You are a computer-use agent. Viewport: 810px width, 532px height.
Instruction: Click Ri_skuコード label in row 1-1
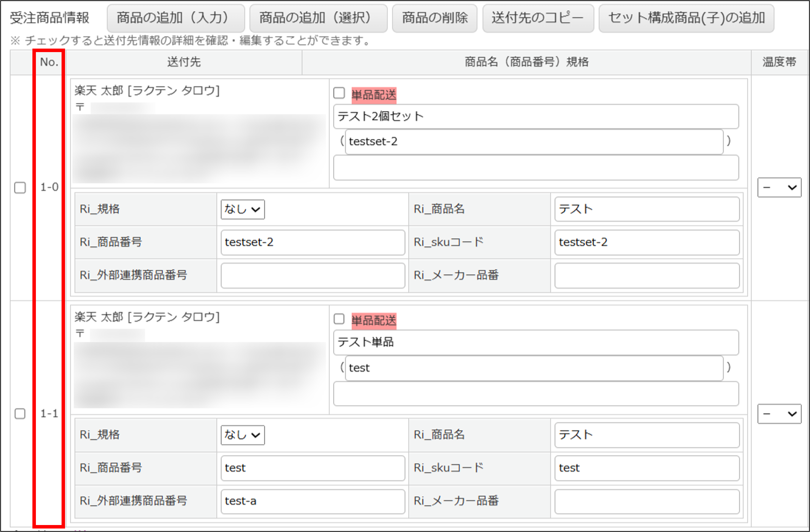coord(449,468)
